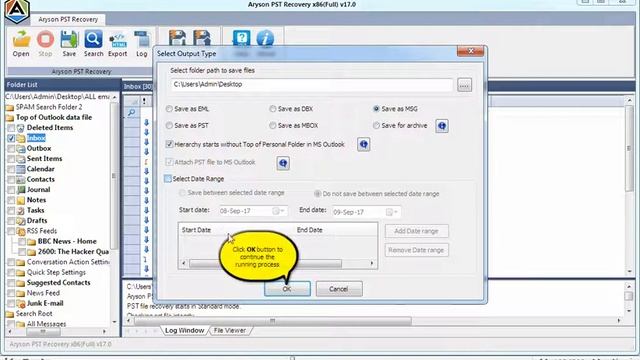Select SPAM Search Folder 2
Image resolution: width=640 pixels, height=360 pixels.
[x=49, y=107]
